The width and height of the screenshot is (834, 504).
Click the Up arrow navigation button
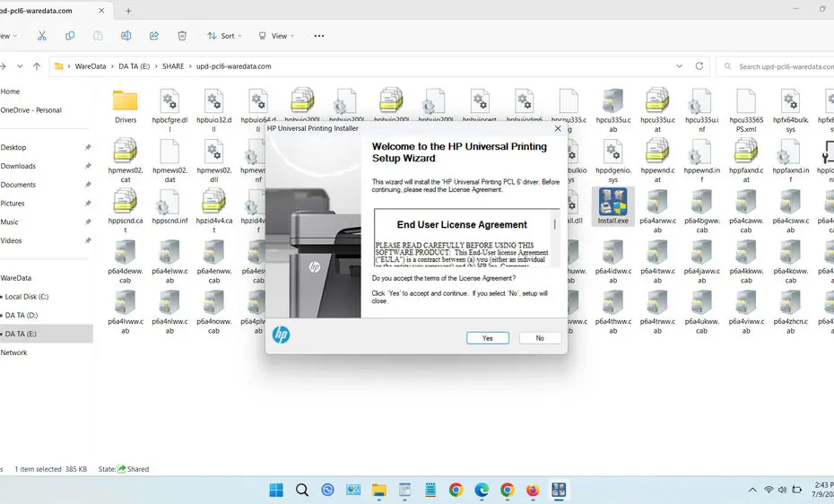pos(37,66)
